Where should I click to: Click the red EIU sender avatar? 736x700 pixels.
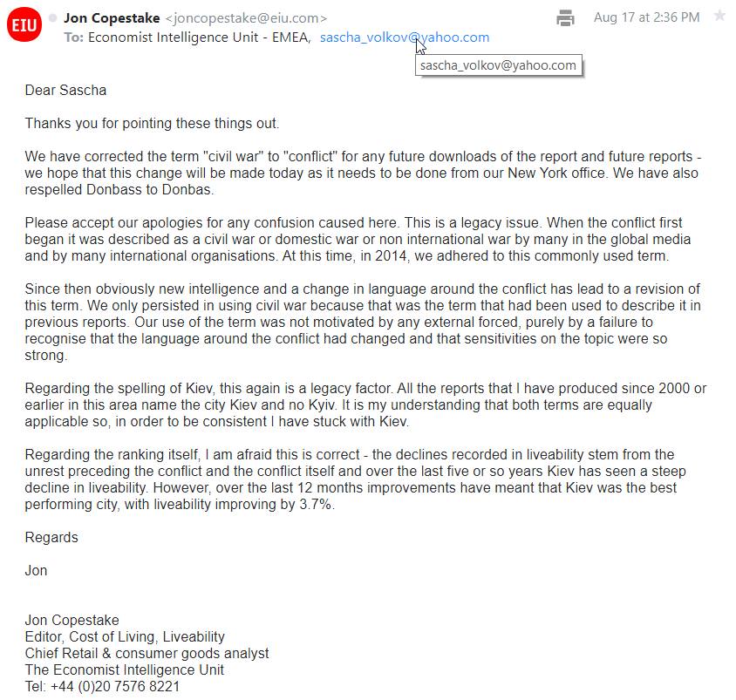(x=24, y=27)
